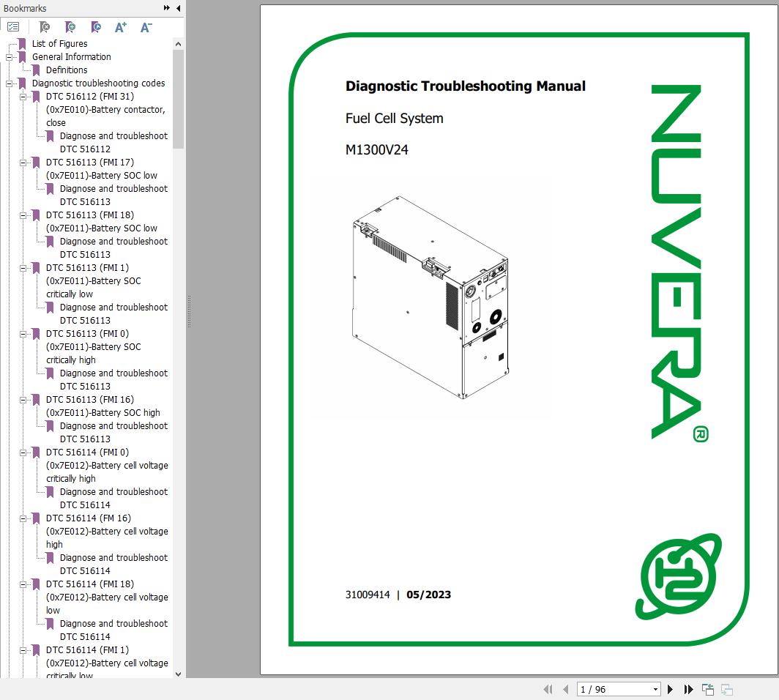779x700 pixels.
Task: Collapse the DTC 516114 (FMI 18) node
Action: coord(23,584)
